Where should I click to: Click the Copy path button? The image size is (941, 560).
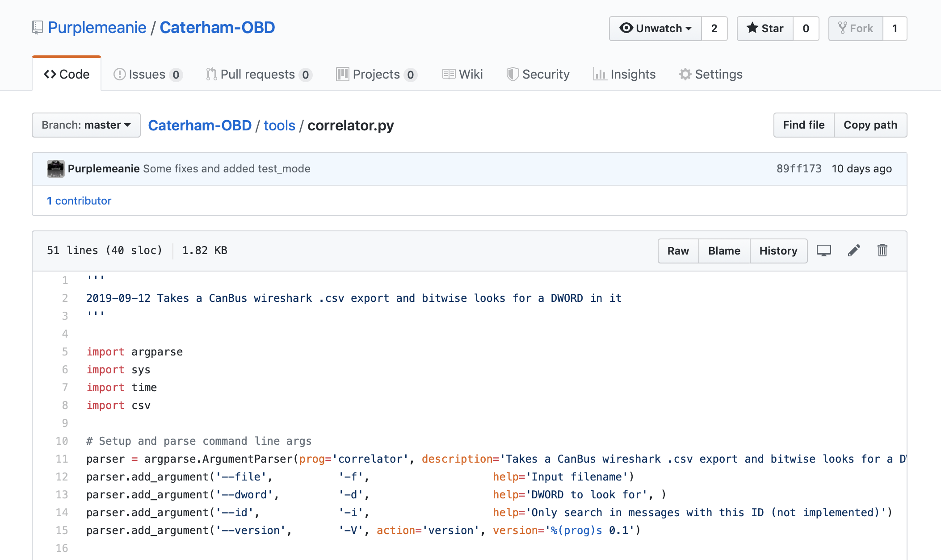click(x=870, y=125)
